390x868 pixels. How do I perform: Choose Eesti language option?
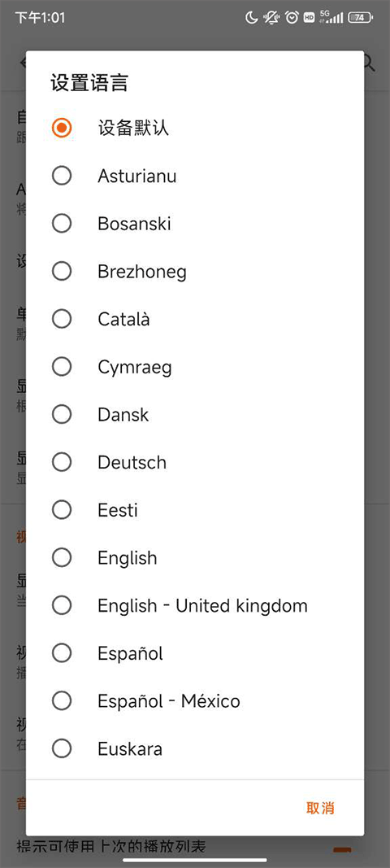click(195, 510)
